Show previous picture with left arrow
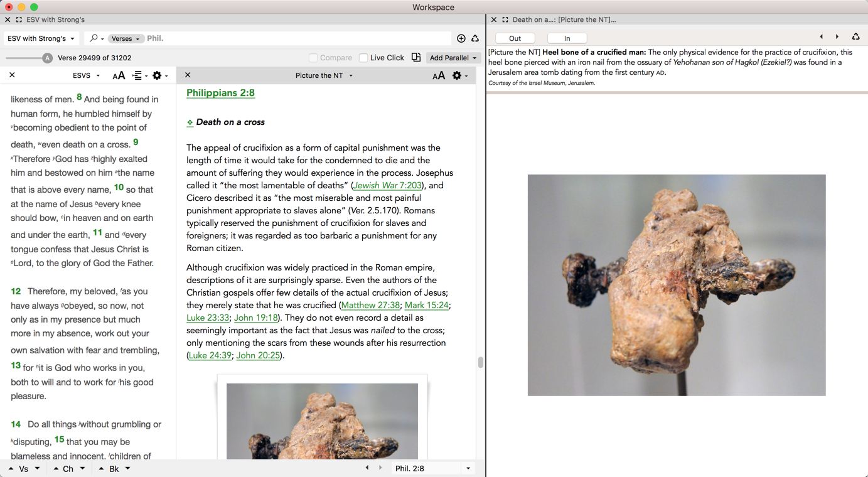The height and width of the screenshot is (477, 868). pyautogui.click(x=822, y=37)
